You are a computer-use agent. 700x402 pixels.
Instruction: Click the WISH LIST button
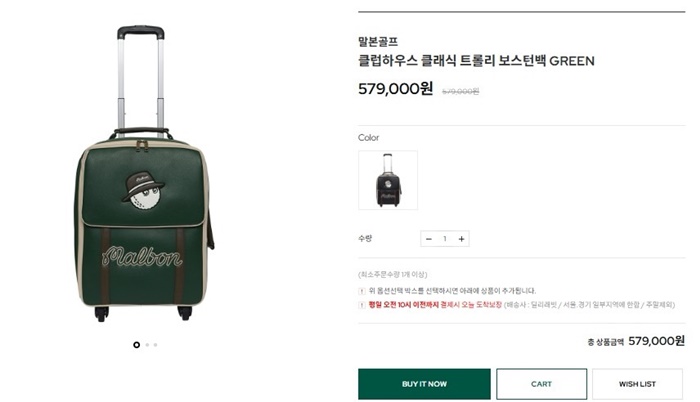[x=637, y=384]
